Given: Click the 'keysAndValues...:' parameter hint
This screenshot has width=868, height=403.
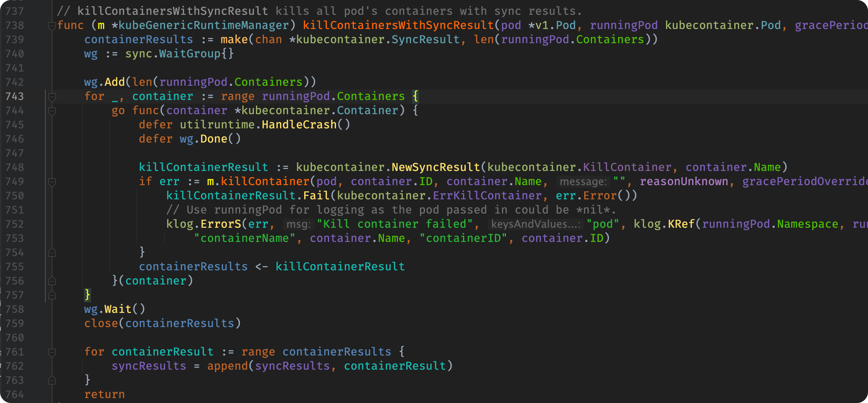Looking at the screenshot, I should pyautogui.click(x=535, y=224).
